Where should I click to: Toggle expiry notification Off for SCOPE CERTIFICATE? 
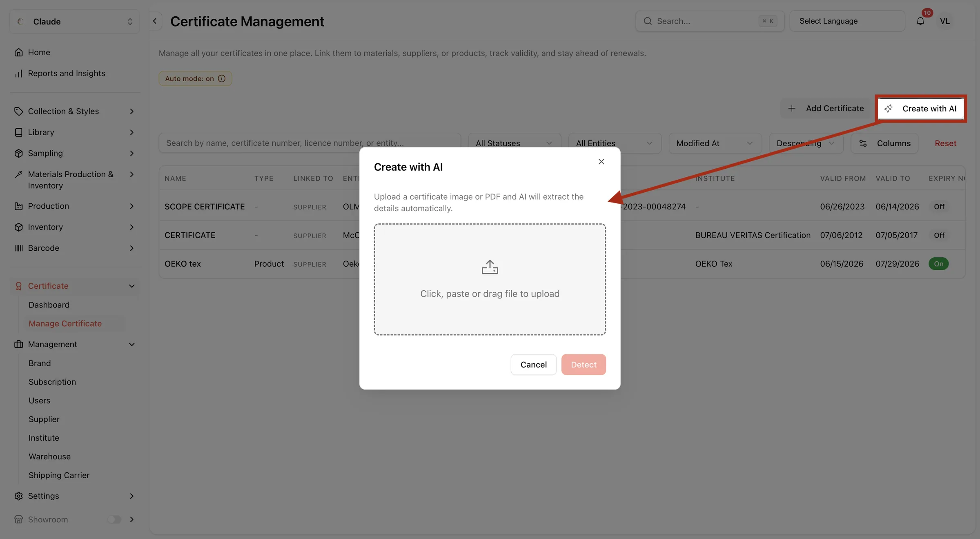[x=939, y=207]
